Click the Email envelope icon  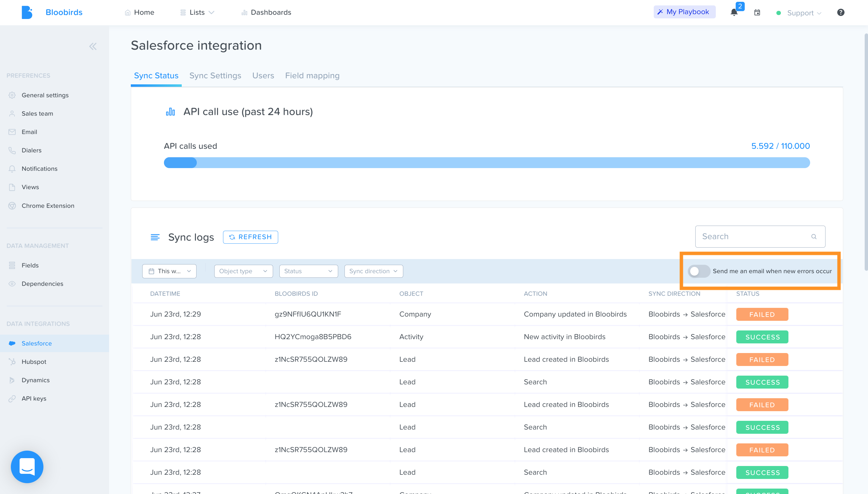coord(12,132)
